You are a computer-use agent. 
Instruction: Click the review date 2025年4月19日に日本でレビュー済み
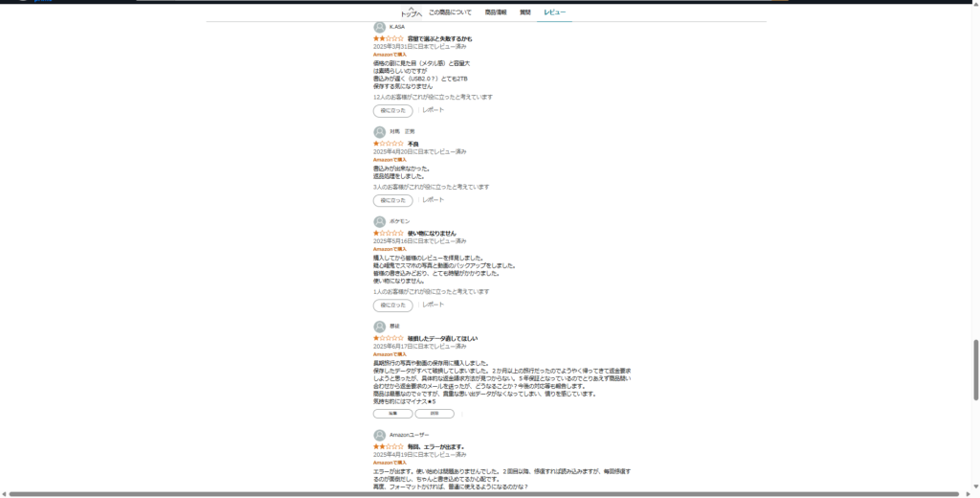[419, 454]
